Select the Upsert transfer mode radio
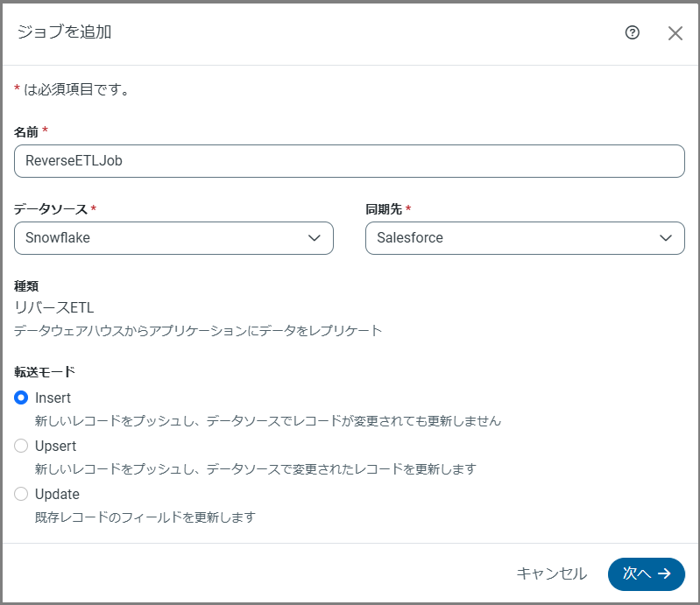This screenshot has width=700, height=605. 22,446
